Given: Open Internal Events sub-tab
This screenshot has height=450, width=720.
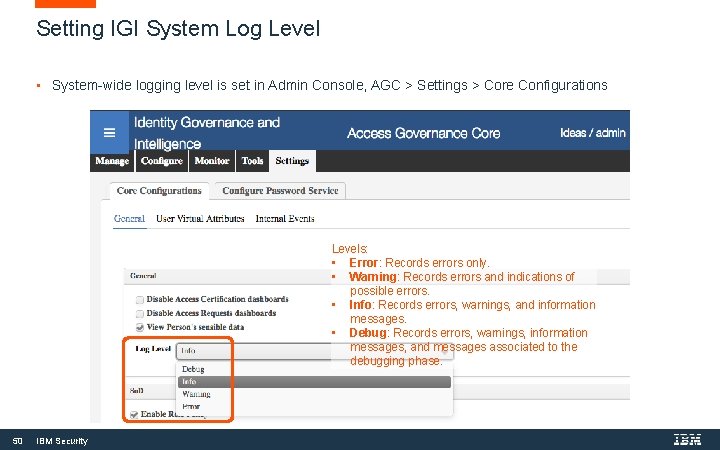Looking at the screenshot, I should 285,219.
